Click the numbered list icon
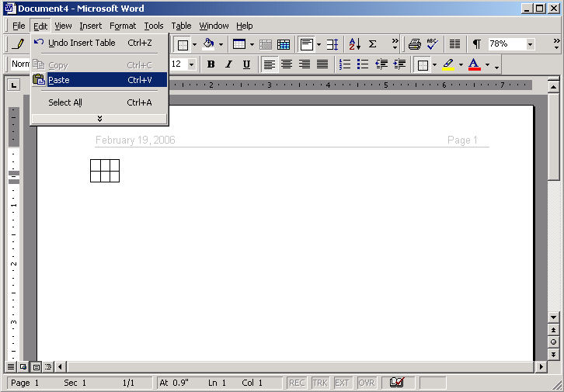Screen dimensions: 564x392 (345, 64)
